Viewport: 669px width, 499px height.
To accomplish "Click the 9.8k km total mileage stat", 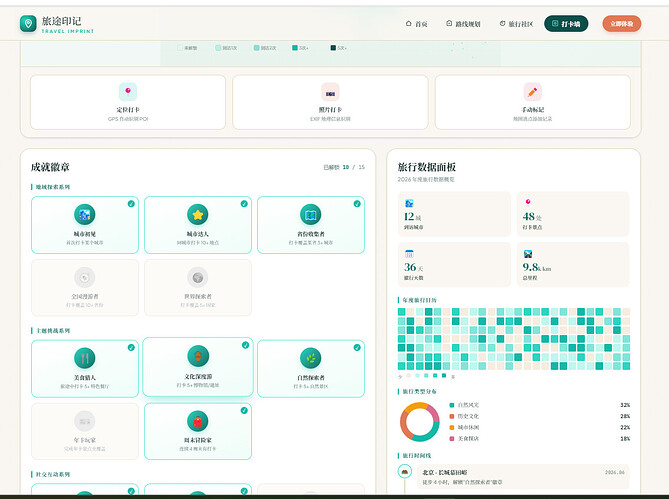I will point(573,264).
